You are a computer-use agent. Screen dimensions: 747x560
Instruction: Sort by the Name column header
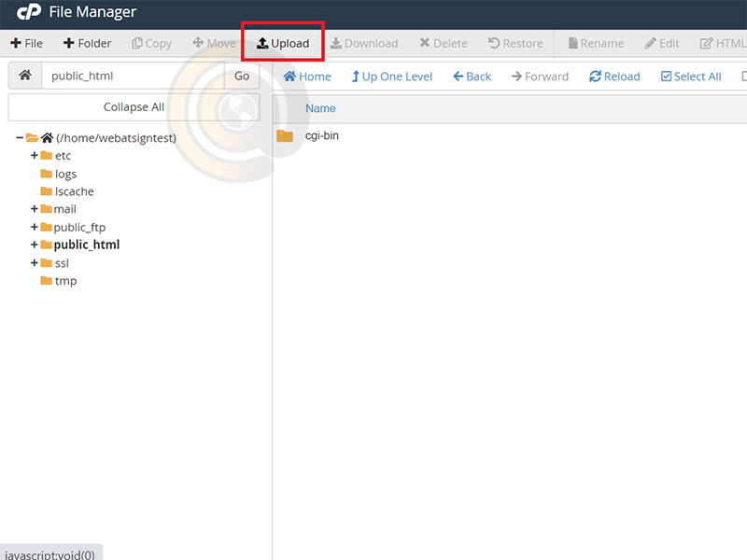tap(320, 108)
